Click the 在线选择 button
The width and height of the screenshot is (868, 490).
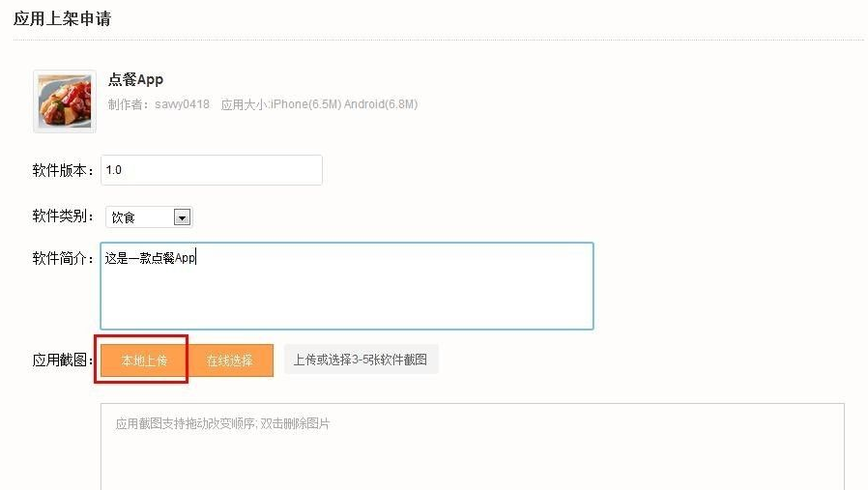coord(230,360)
